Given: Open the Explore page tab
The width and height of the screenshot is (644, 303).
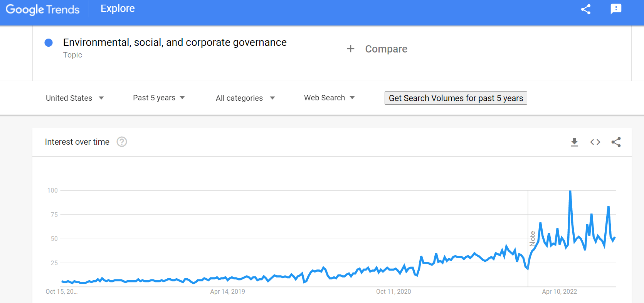Looking at the screenshot, I should [118, 8].
